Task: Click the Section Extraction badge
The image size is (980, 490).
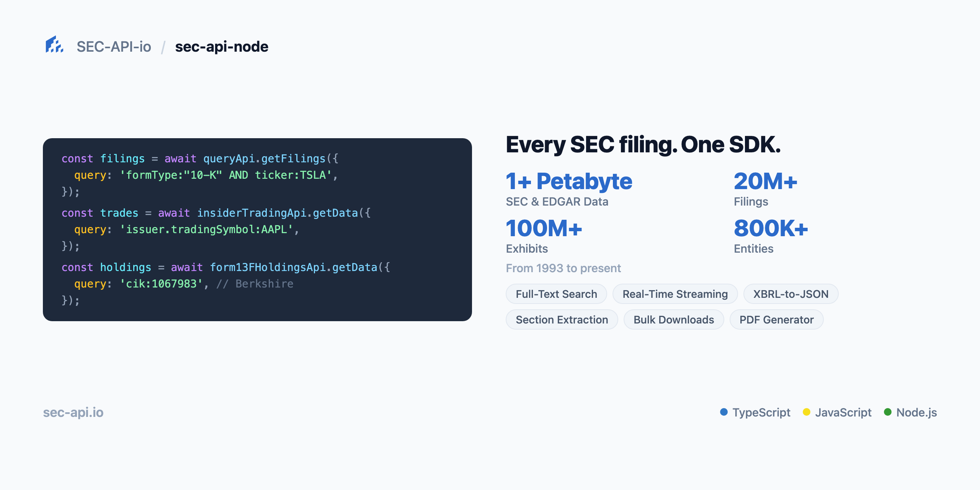Action: tap(561, 319)
